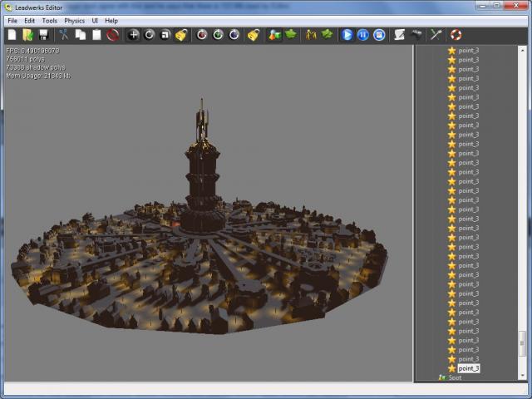Click the Copy icon in the toolbar

[x=80, y=35]
